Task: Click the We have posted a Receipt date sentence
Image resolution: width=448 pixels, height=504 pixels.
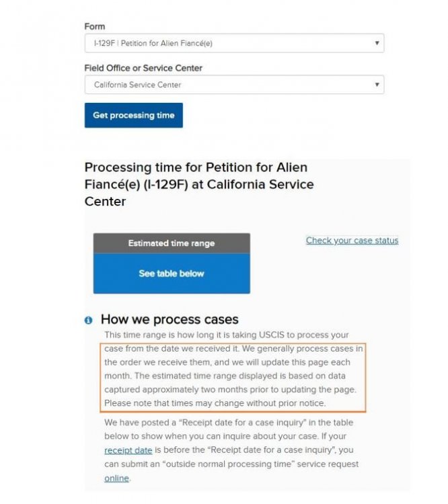Action: coord(229,423)
